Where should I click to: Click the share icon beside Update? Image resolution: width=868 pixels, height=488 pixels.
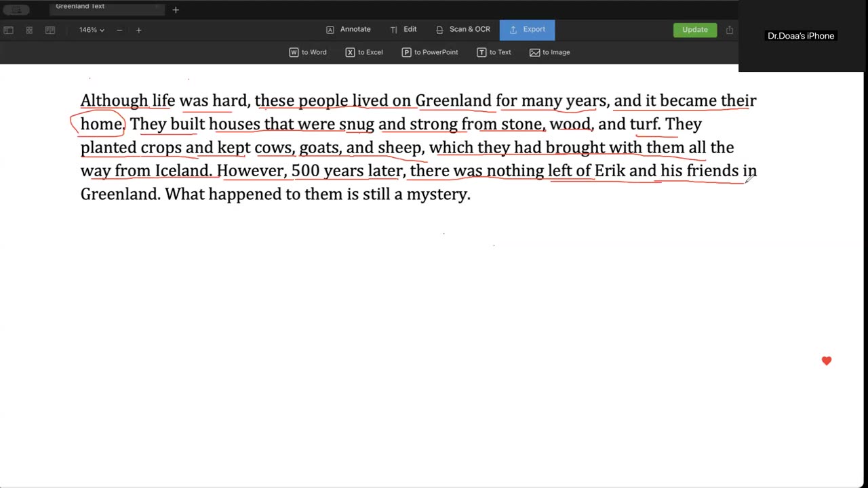click(730, 30)
